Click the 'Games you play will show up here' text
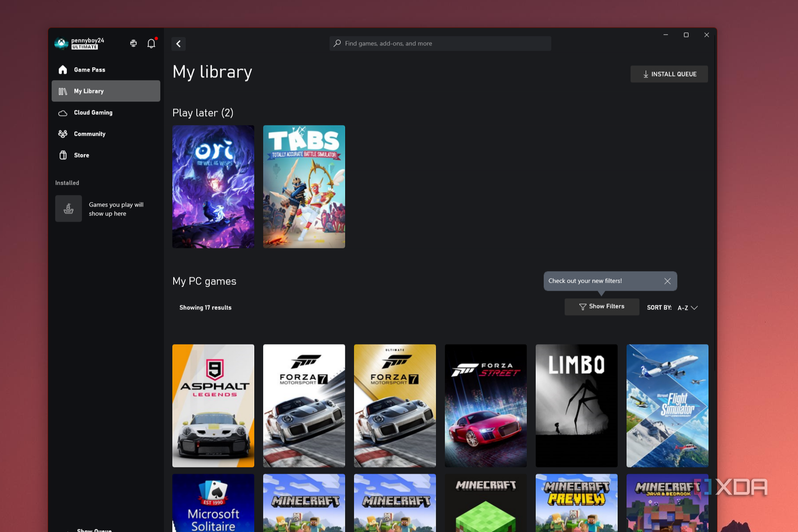 pos(116,209)
